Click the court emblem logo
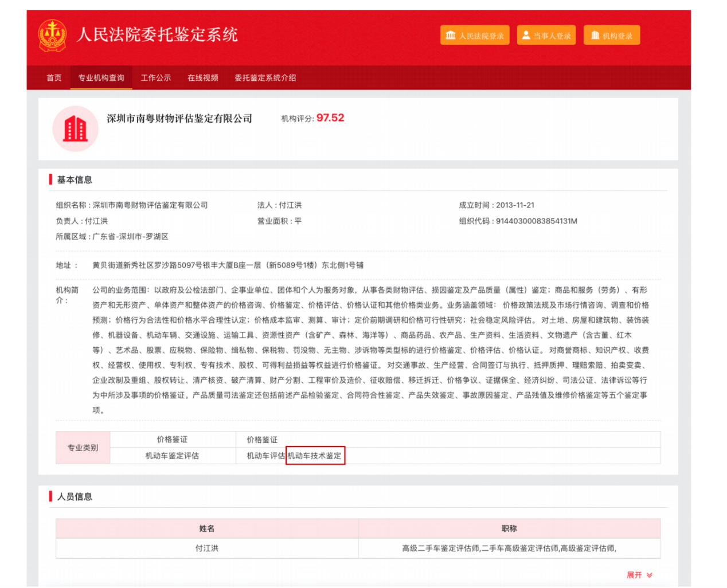This screenshot has height=588, width=727. click(x=52, y=36)
